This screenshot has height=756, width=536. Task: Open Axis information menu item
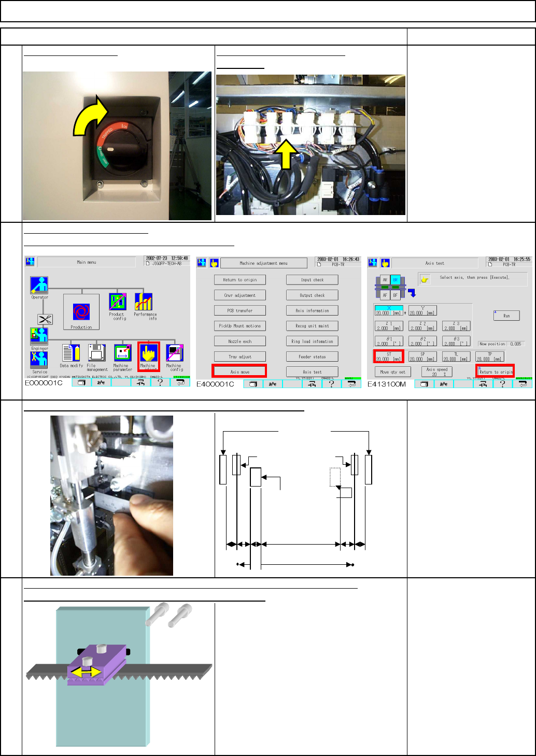312,311
